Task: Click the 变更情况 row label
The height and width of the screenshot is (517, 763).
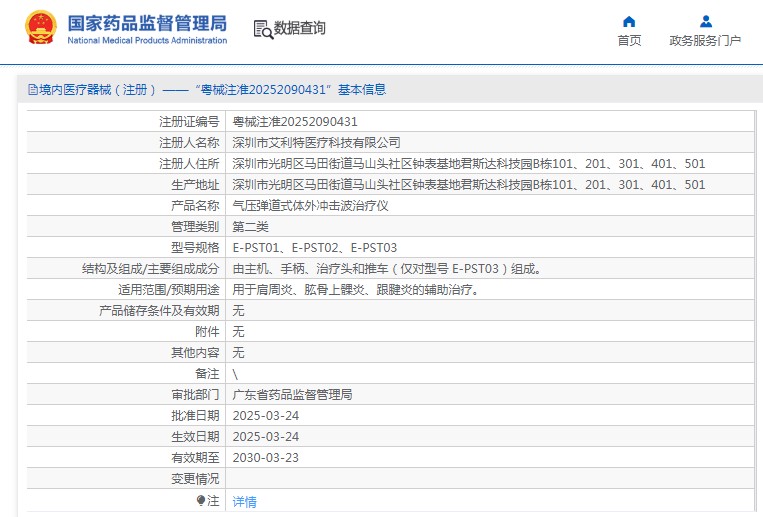Action: (x=195, y=479)
